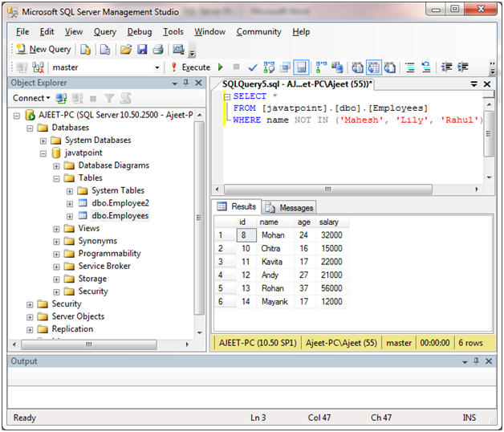Open the Connect dropdown in Object Explorer
The height and width of the screenshot is (432, 504).
31,98
